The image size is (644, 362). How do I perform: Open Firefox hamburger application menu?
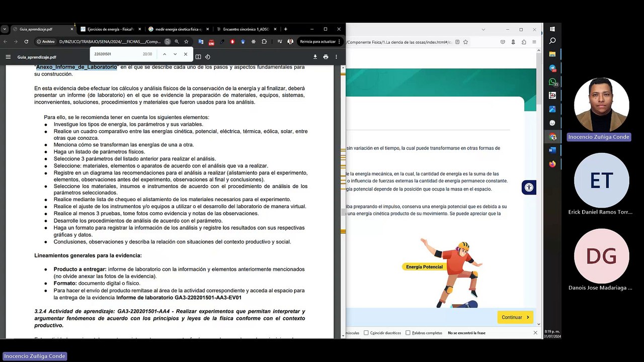click(534, 42)
